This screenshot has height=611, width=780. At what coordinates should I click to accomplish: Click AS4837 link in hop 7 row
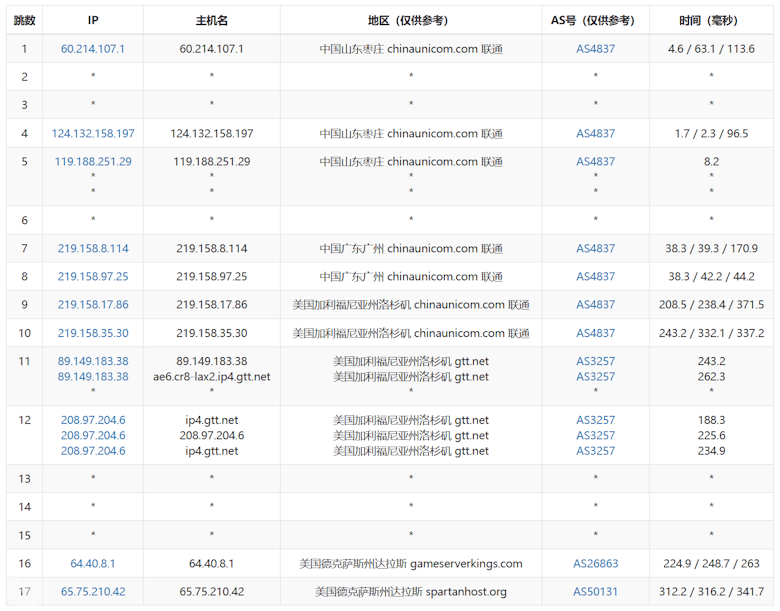[595, 248]
